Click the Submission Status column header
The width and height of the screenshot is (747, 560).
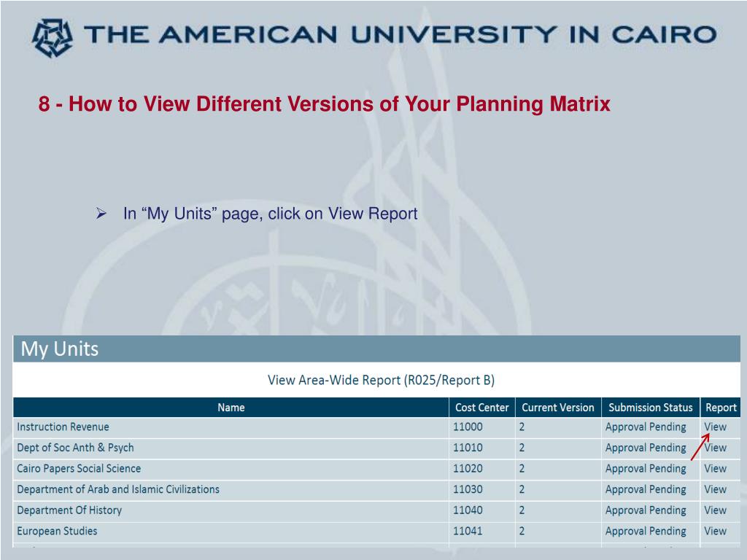tap(650, 408)
